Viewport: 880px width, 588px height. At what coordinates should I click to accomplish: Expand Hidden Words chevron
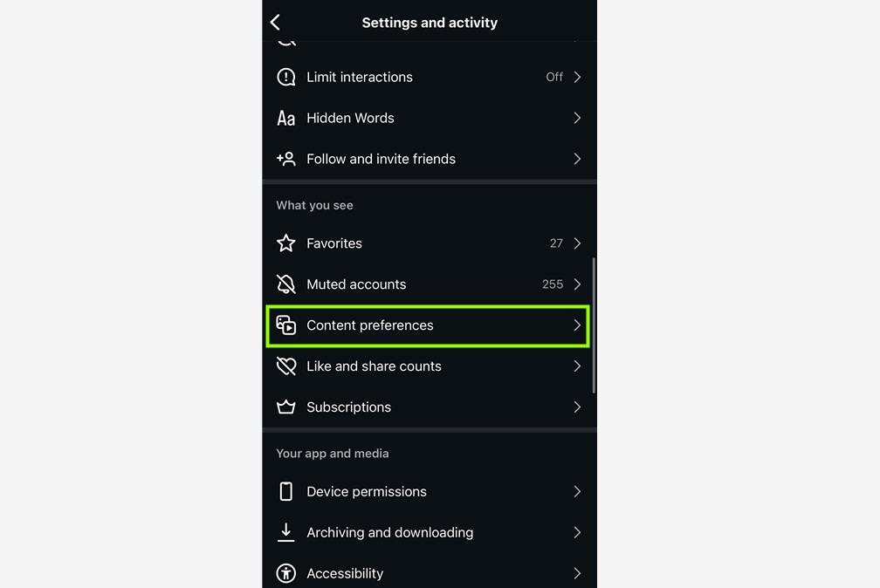tap(577, 118)
